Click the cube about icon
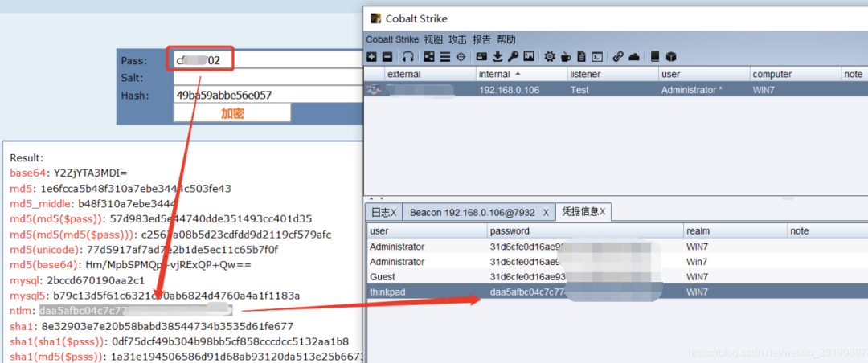Image resolution: width=868 pixels, height=363 pixels. pos(671,56)
